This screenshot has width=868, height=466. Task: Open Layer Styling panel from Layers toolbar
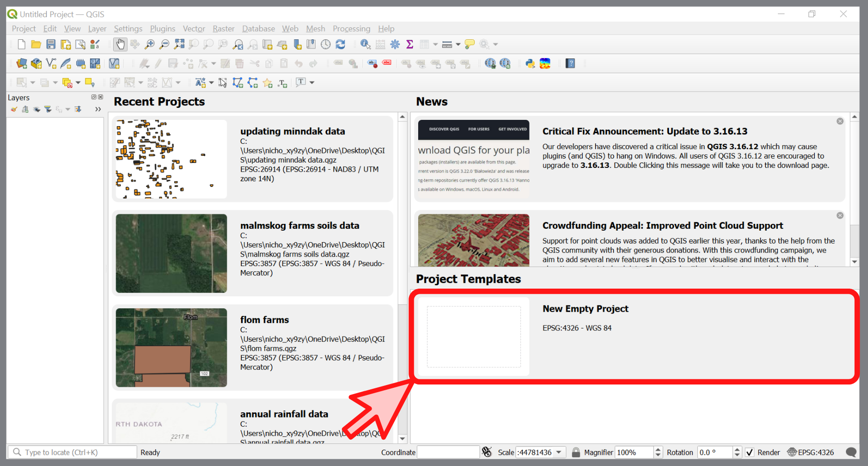click(14, 109)
